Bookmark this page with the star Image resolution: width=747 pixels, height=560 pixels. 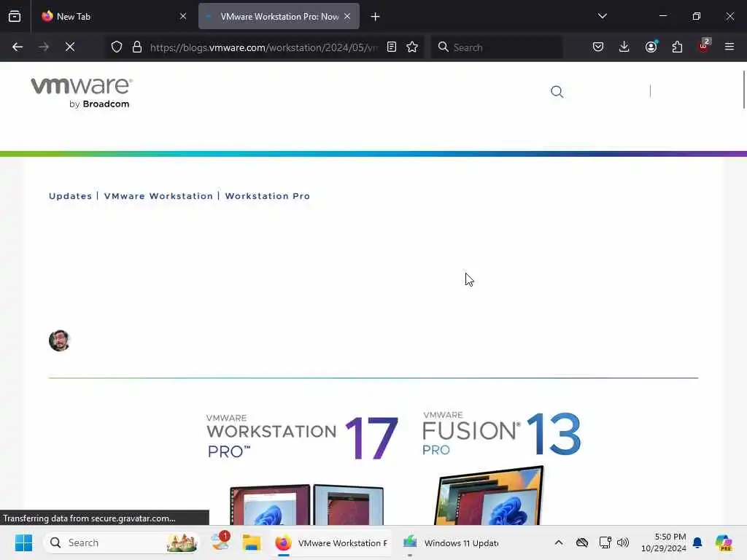412,47
